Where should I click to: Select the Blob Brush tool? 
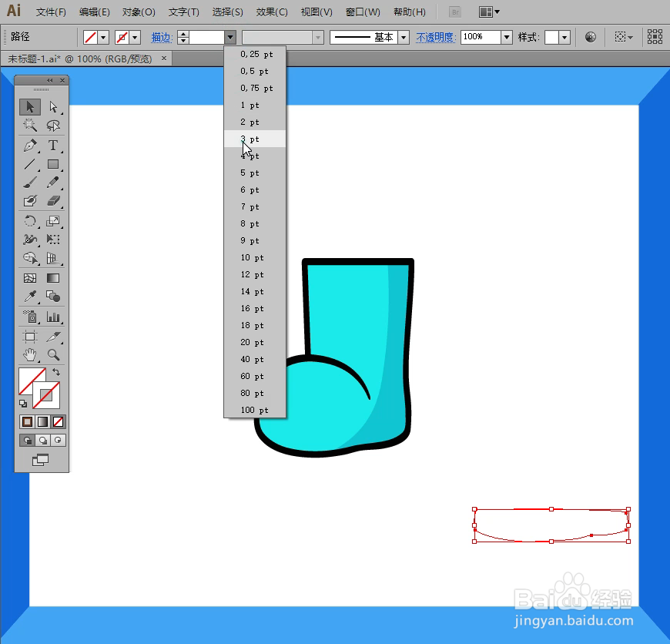point(30,201)
